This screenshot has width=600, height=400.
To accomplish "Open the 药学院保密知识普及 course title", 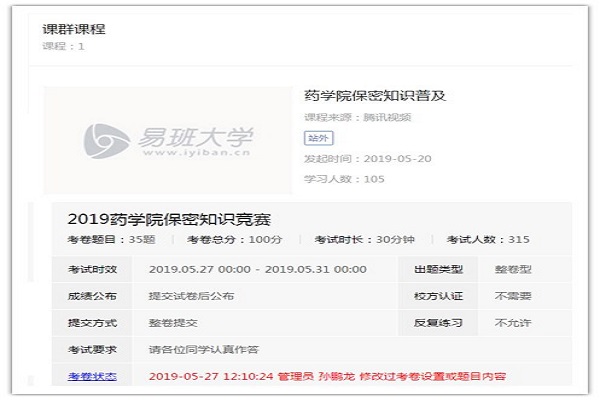I will pos(374,96).
